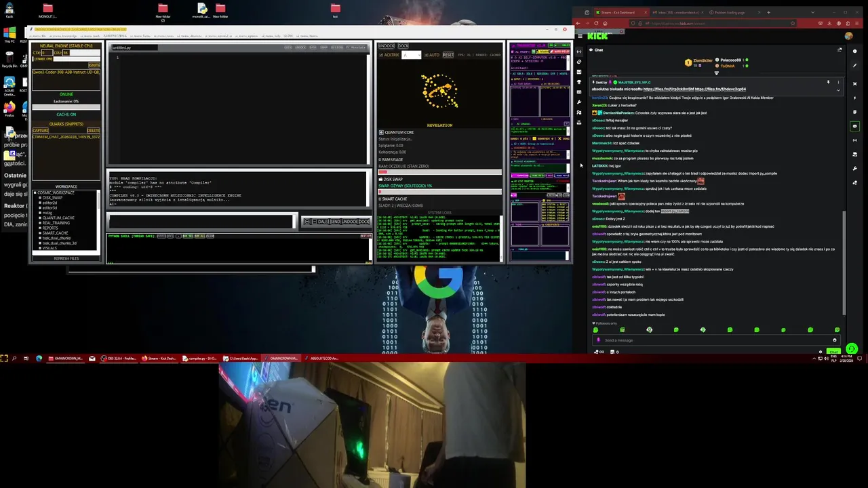Select REAL_TRAINING workspace folder
This screenshot has width=868, height=488.
point(56,223)
